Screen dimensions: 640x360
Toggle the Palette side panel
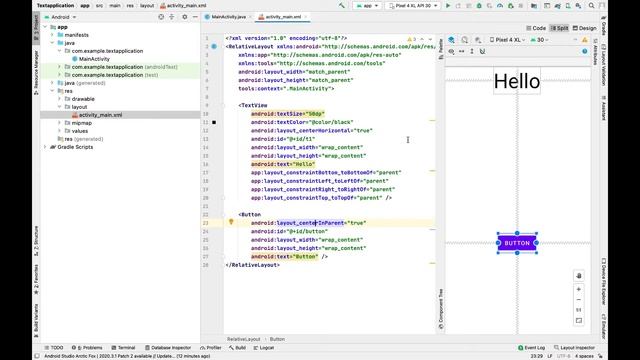point(441,49)
